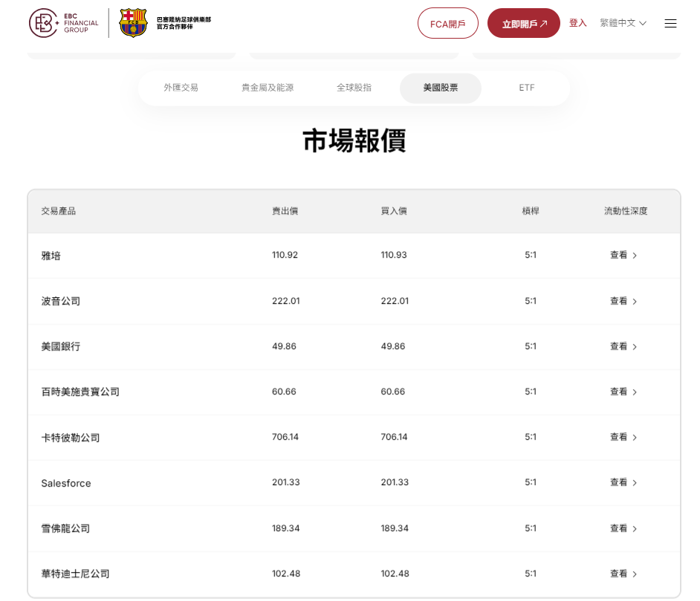Click the chevron beside 美國銀行's 查看 link
Screen dimensions: 700x601
[634, 346]
